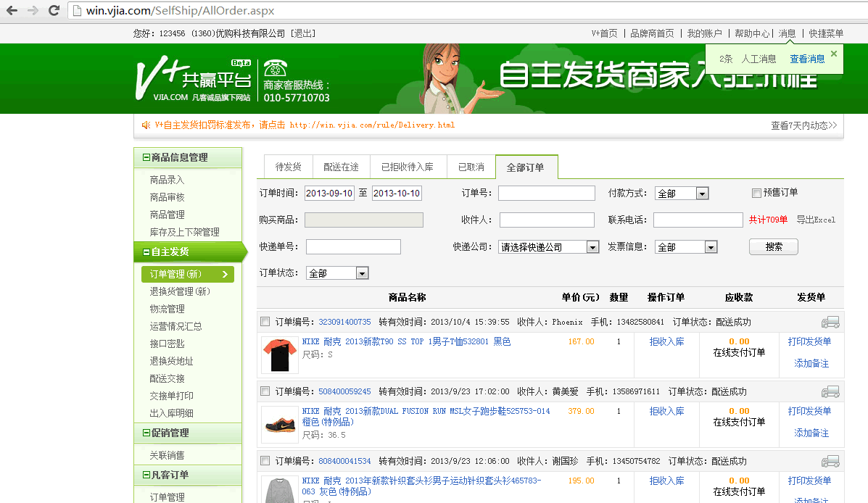Click 添加备注 for order 323091400735
This screenshot has height=503, width=868.
(x=811, y=363)
